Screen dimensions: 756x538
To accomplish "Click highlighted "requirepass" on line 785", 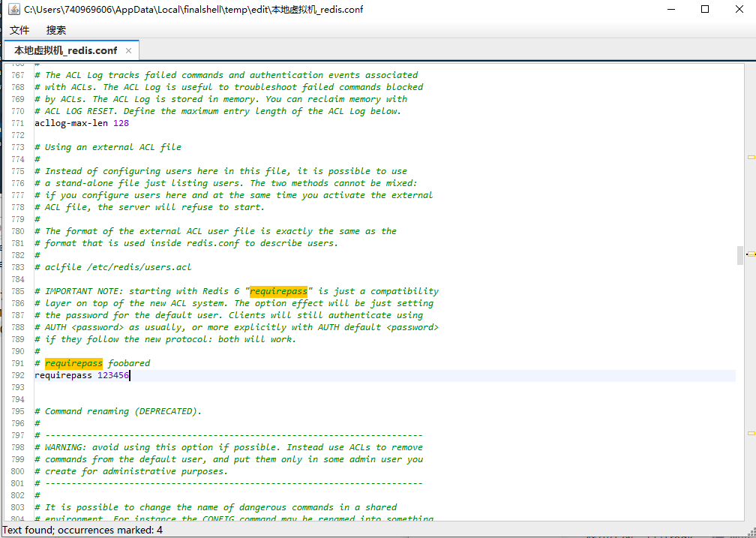I will (x=280, y=291).
